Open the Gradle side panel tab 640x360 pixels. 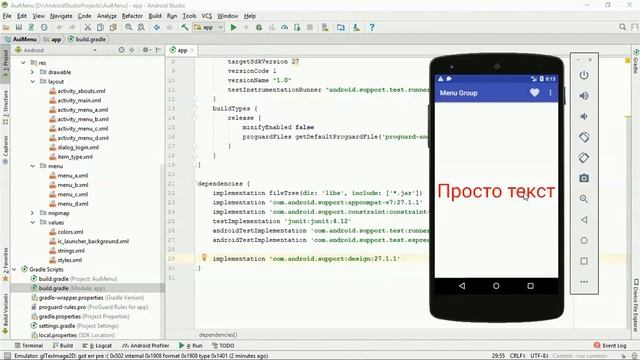(636, 61)
